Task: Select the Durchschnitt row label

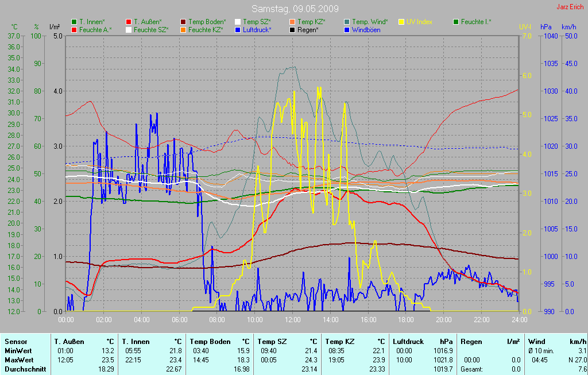Action: pyautogui.click(x=25, y=369)
